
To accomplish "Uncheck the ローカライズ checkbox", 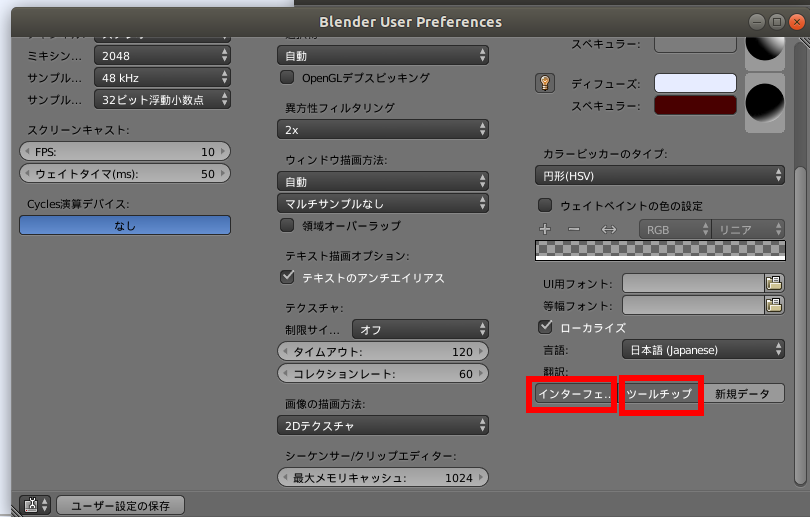I will [x=544, y=327].
